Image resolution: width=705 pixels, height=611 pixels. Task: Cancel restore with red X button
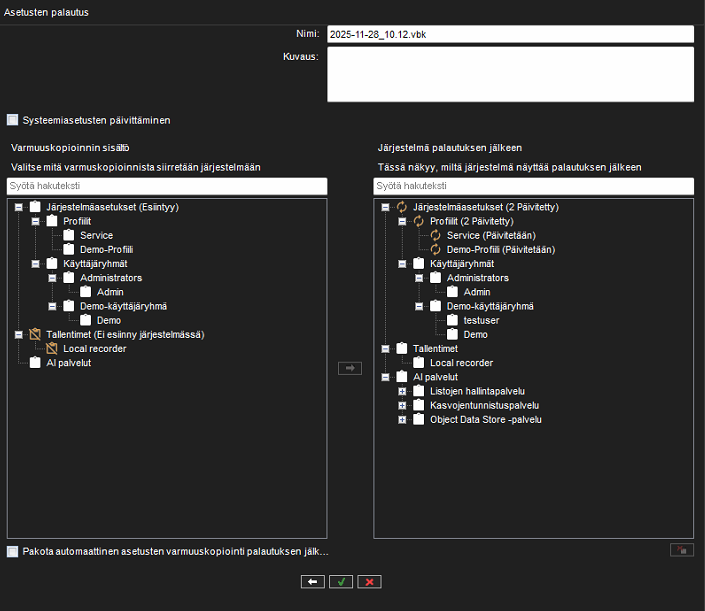tap(369, 582)
